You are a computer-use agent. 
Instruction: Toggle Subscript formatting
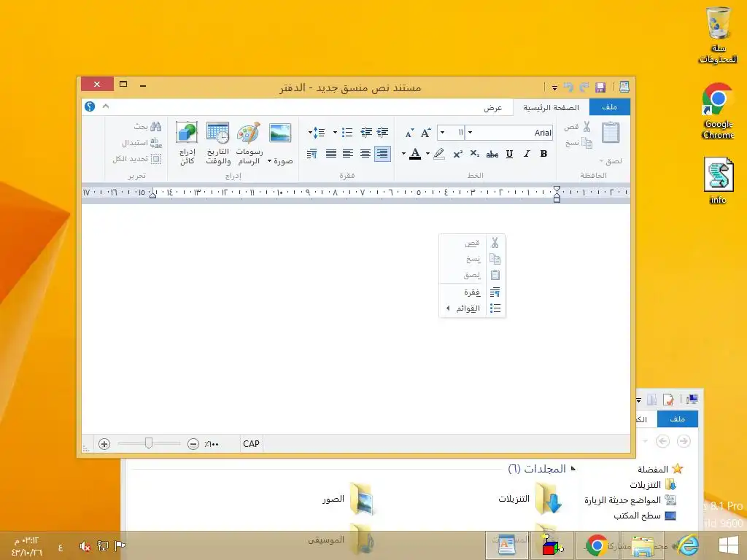[x=475, y=153]
